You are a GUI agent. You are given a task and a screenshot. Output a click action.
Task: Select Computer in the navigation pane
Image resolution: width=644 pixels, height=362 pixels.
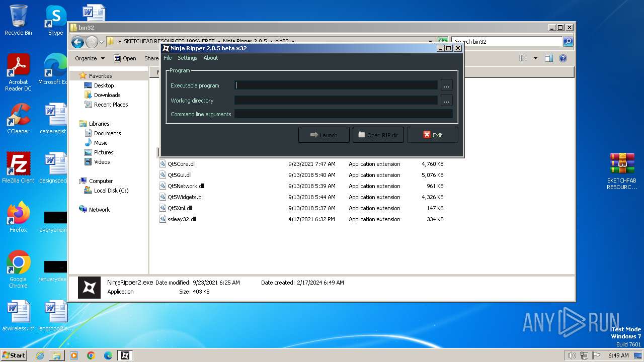(x=101, y=181)
